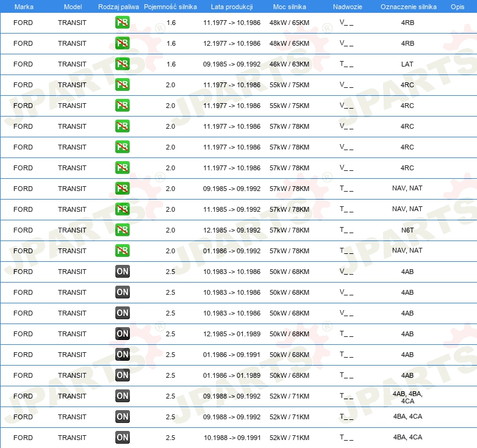Viewport: 477px width, 448px height.
Task: Click the 12.1985 -> 01.1989 production years cell
Action: coord(232,334)
